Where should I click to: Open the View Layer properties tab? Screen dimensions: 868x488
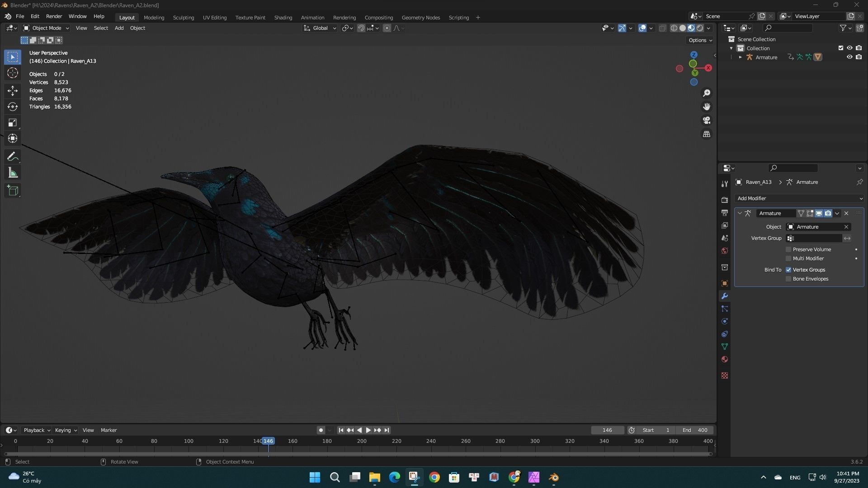click(725, 225)
